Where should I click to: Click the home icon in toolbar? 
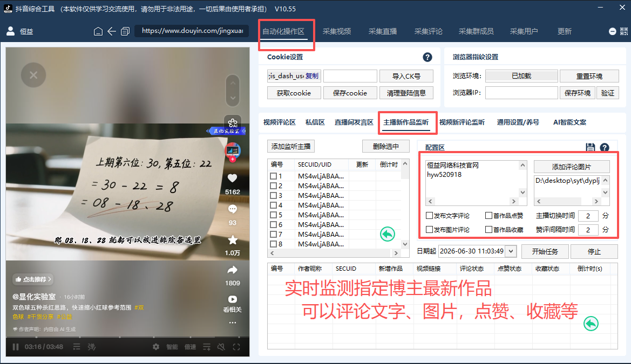coord(98,31)
